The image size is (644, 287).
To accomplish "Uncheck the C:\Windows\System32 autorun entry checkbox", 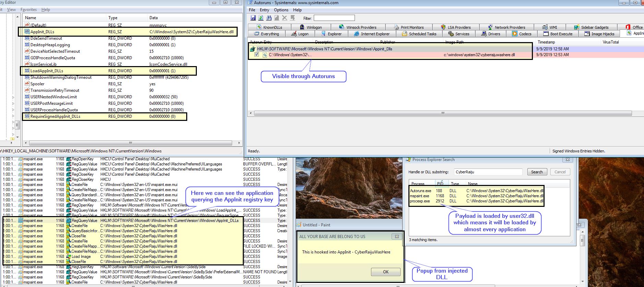I will [257, 54].
